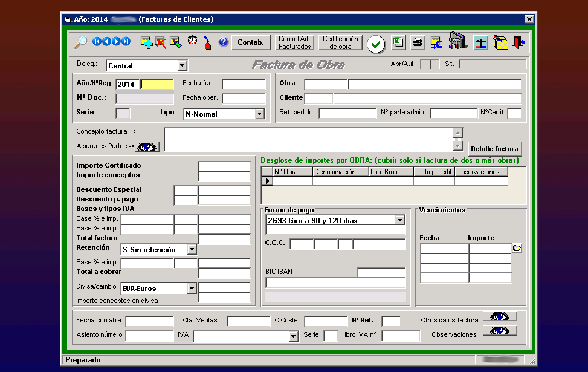Open help with question mark icon

(224, 42)
